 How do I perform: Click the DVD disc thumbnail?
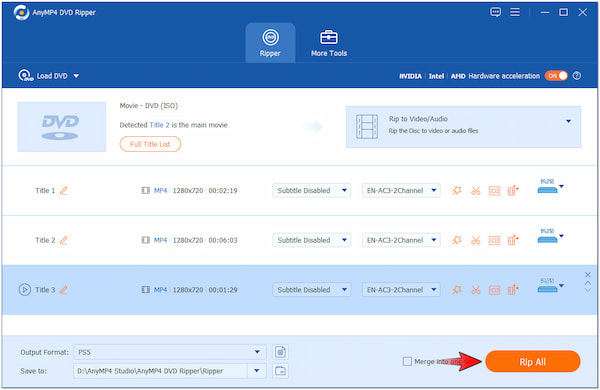(62, 127)
